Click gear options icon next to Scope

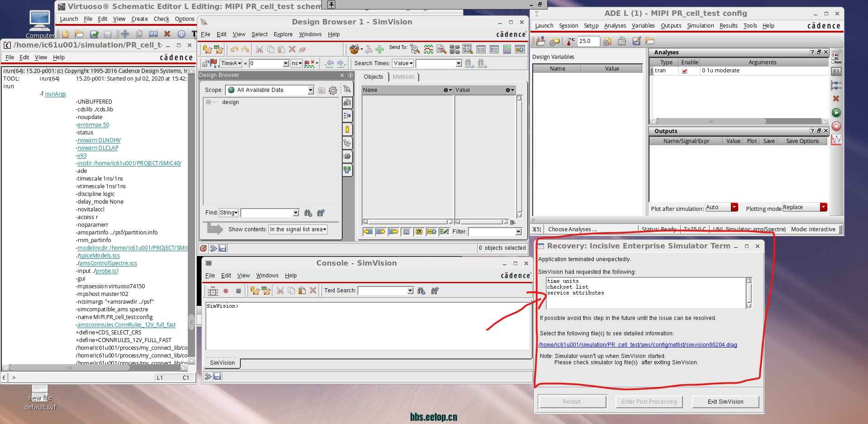[x=333, y=90]
